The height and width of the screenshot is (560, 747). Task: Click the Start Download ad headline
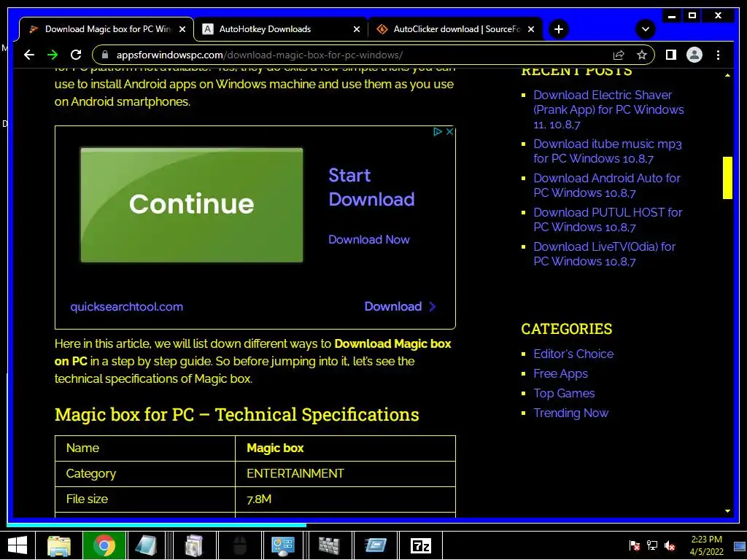click(x=371, y=187)
